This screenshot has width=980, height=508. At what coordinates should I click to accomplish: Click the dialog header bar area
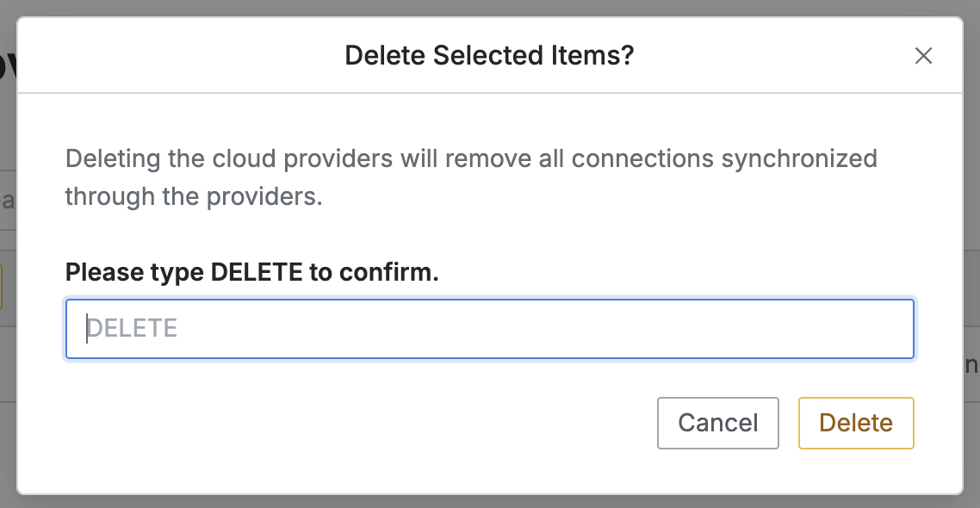coord(215,56)
